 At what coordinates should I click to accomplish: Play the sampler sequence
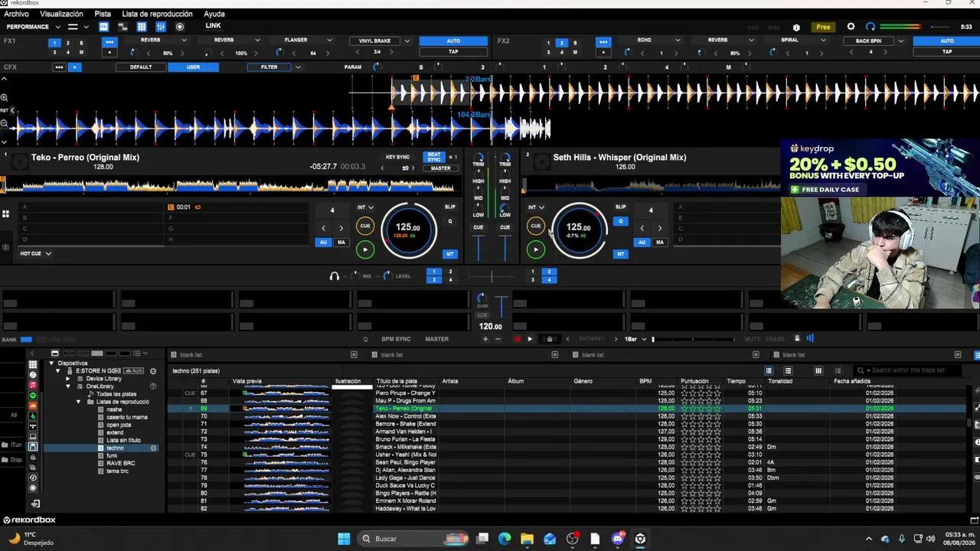click(530, 339)
